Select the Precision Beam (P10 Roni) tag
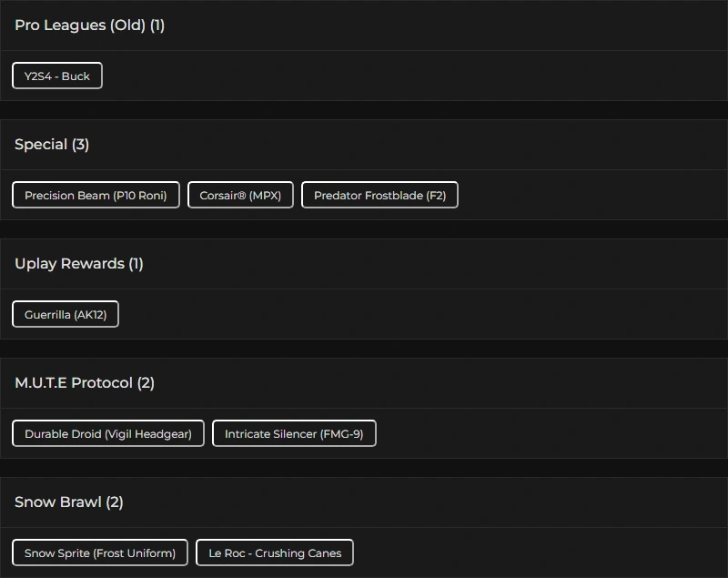The height and width of the screenshot is (578, 728). click(x=96, y=196)
